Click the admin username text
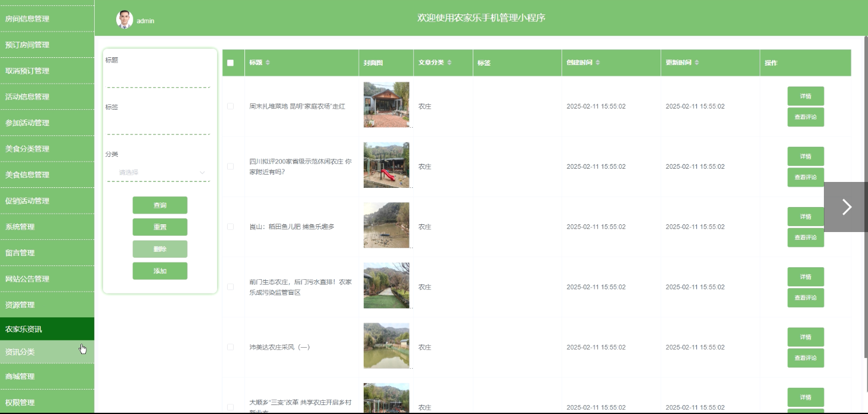Viewport: 868px width, 414px height. tap(145, 21)
